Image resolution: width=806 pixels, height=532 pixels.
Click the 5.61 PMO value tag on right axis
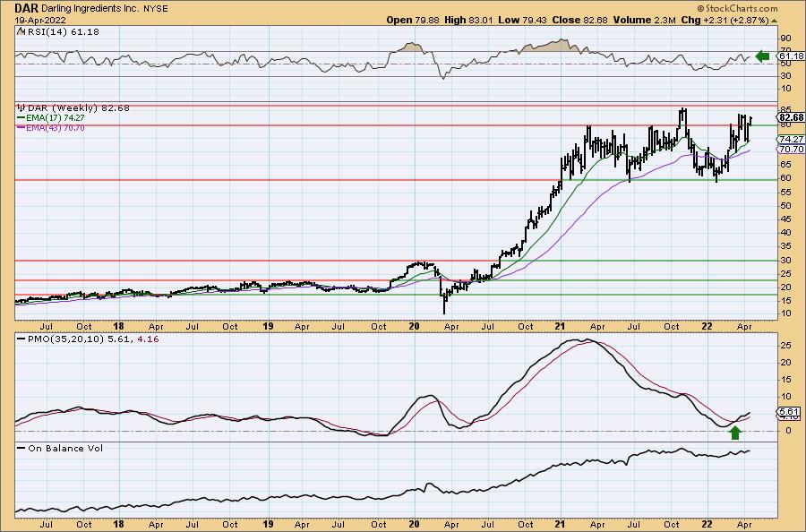789,412
